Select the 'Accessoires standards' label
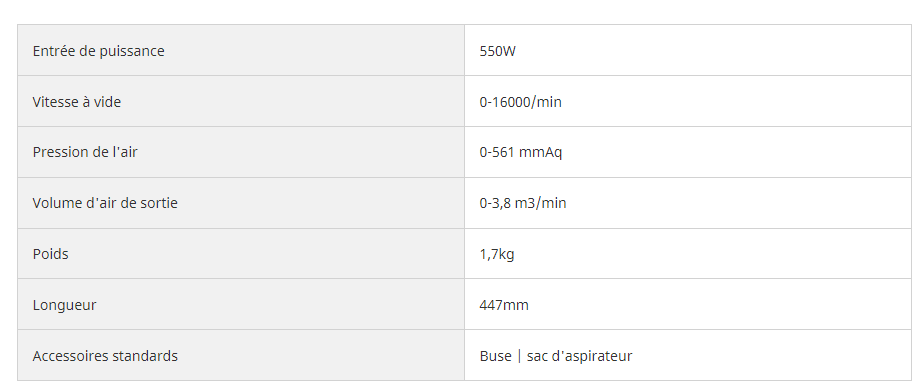 (105, 356)
